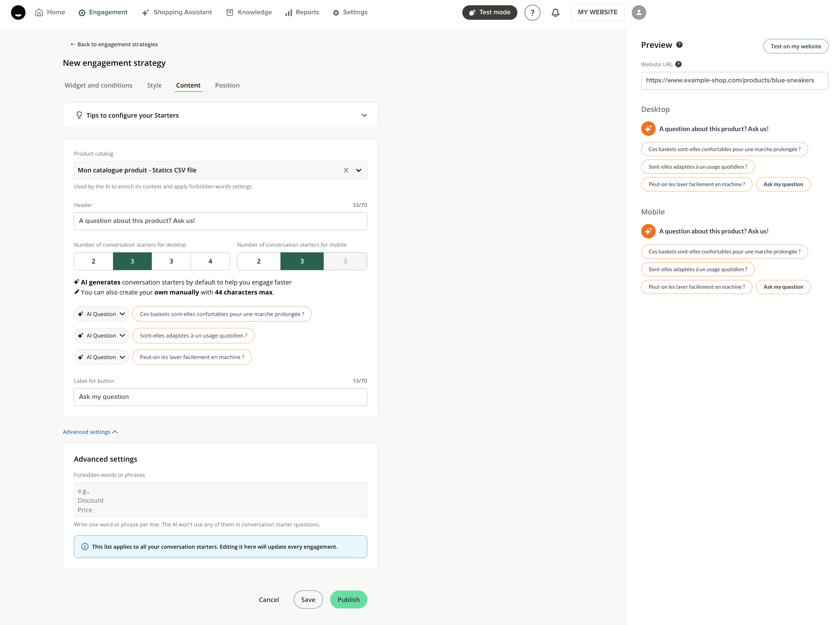The image size is (840, 625).
Task: Switch to the Widget and conditions tab
Action: point(98,86)
